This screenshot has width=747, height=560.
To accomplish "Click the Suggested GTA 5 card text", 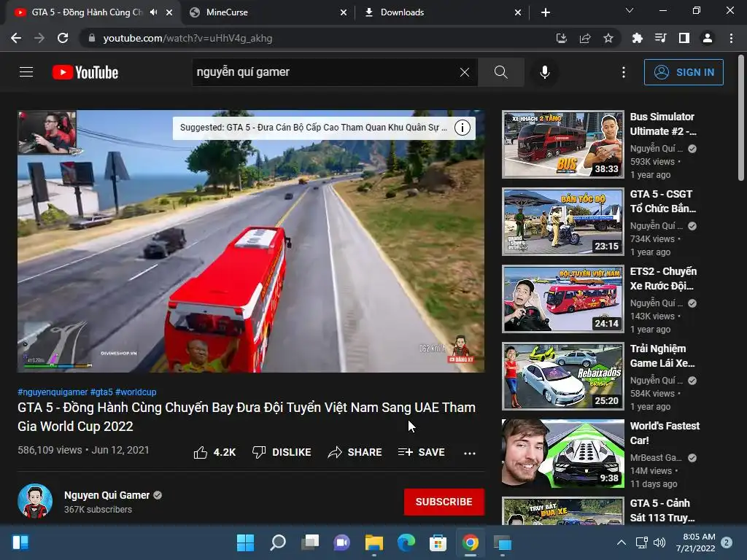I will [314, 128].
